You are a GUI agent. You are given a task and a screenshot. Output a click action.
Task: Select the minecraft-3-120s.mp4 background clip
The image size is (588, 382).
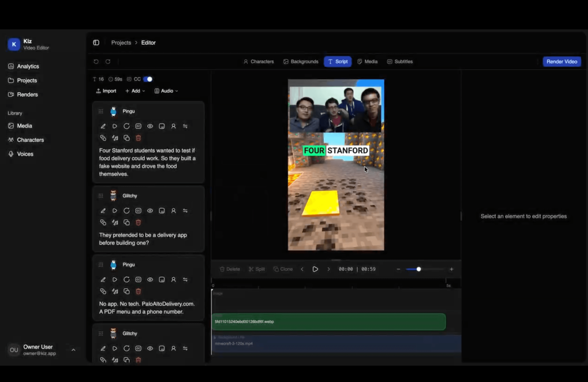[x=337, y=344]
